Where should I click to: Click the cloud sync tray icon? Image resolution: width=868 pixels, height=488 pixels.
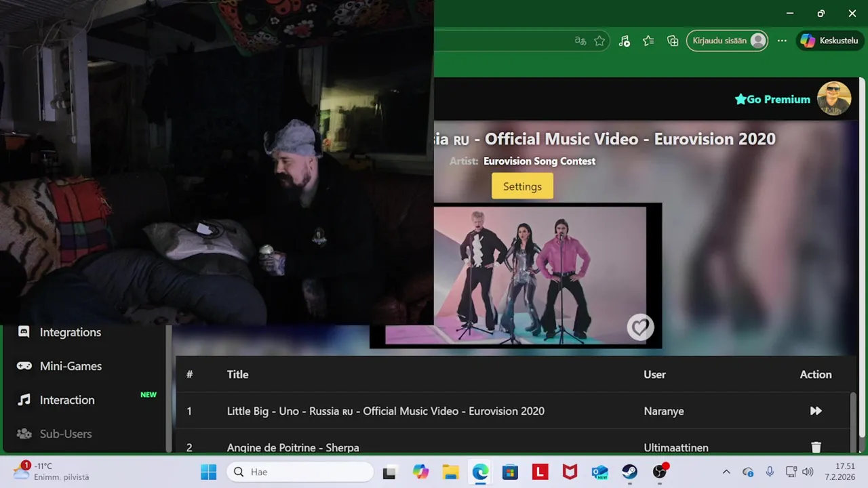[x=748, y=472]
